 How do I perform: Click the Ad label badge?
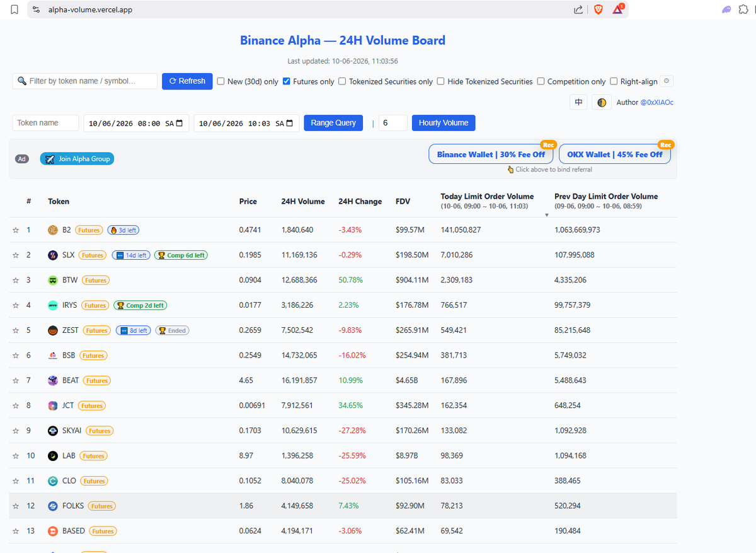click(x=22, y=159)
